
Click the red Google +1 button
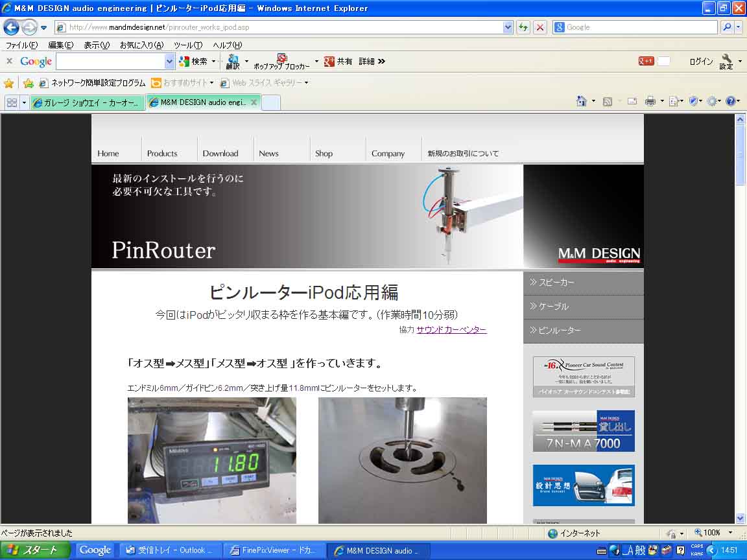[x=646, y=61]
